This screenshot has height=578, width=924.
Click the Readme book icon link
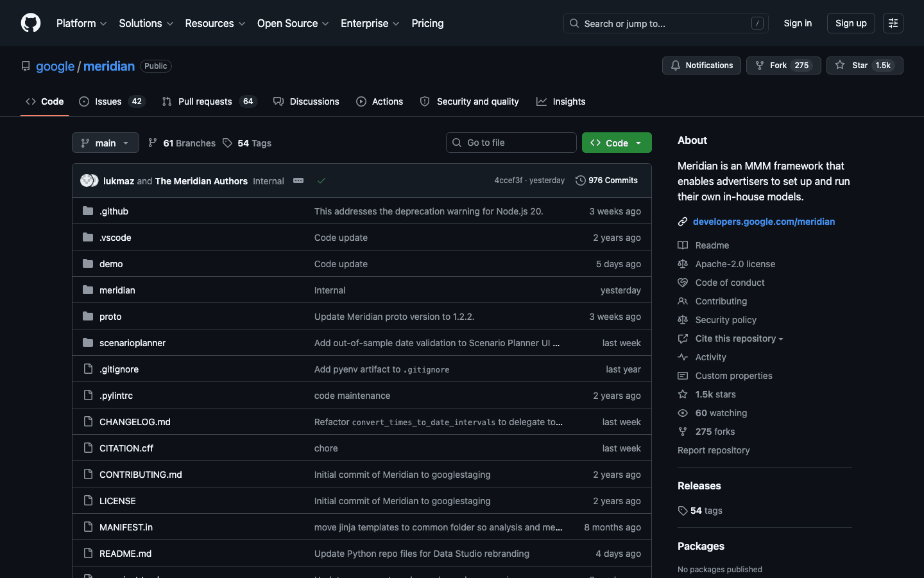click(703, 245)
